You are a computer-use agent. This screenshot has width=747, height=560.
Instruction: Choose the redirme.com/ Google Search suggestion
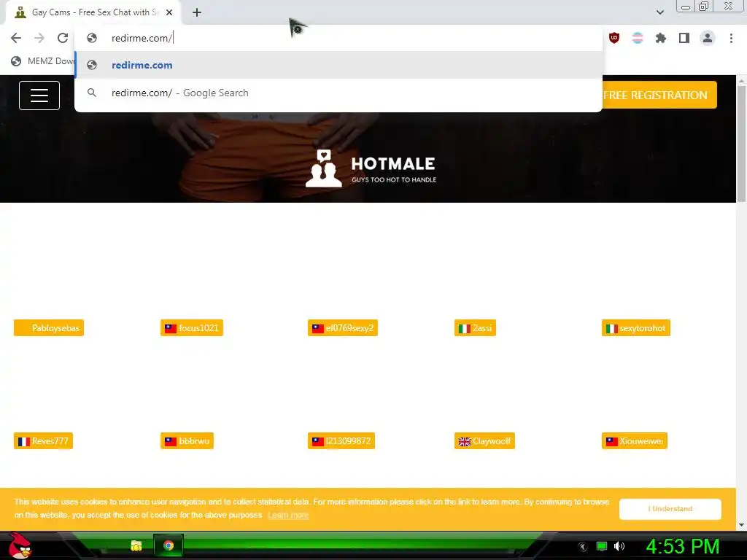coord(338,93)
